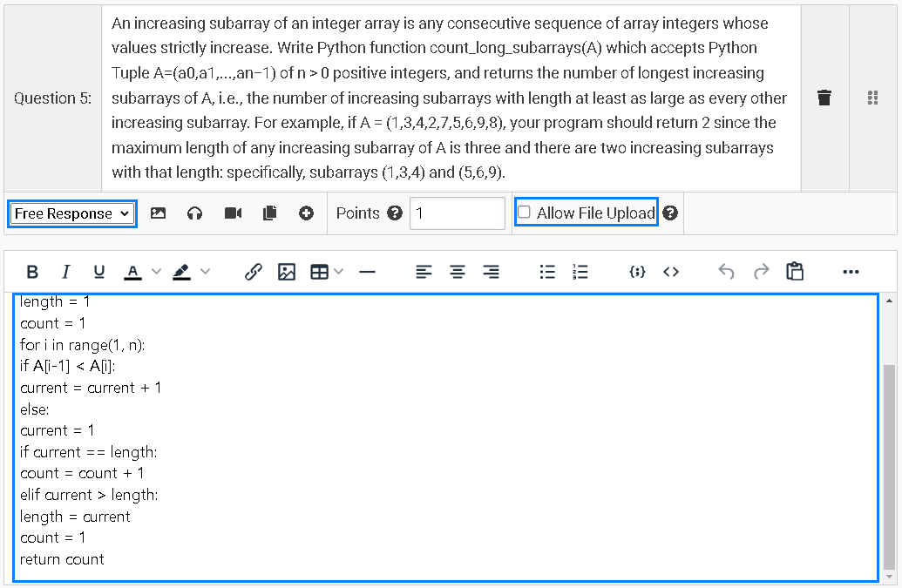The width and height of the screenshot is (902, 588).
Task: Align text right
Action: (491, 272)
